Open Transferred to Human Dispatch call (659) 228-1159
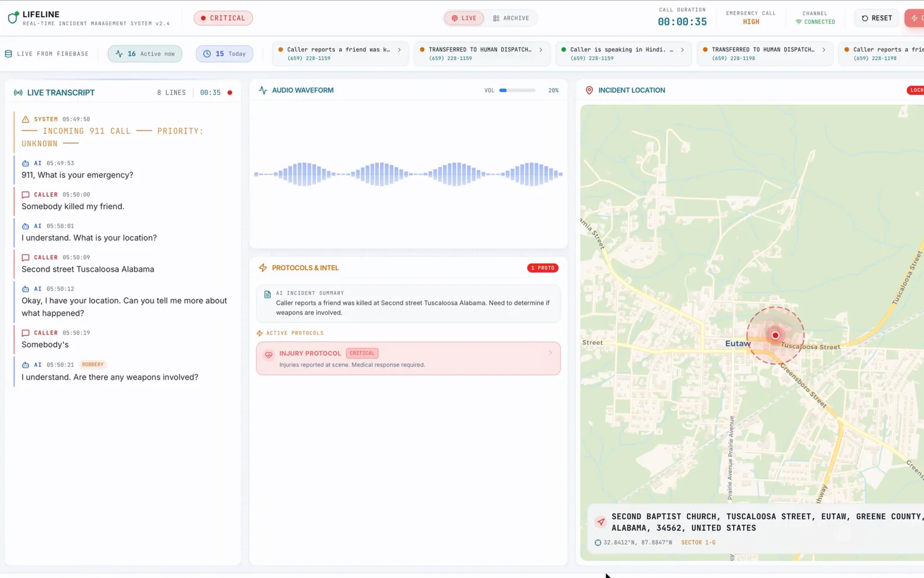Image resolution: width=924 pixels, height=578 pixels. click(x=482, y=54)
